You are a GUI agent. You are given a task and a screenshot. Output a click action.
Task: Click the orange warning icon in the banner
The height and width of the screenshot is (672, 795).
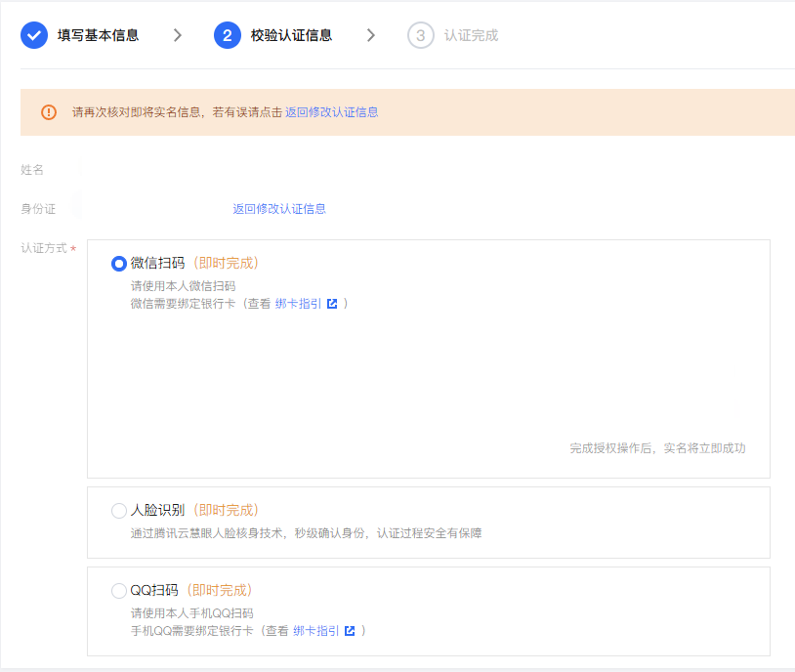pos(49,112)
